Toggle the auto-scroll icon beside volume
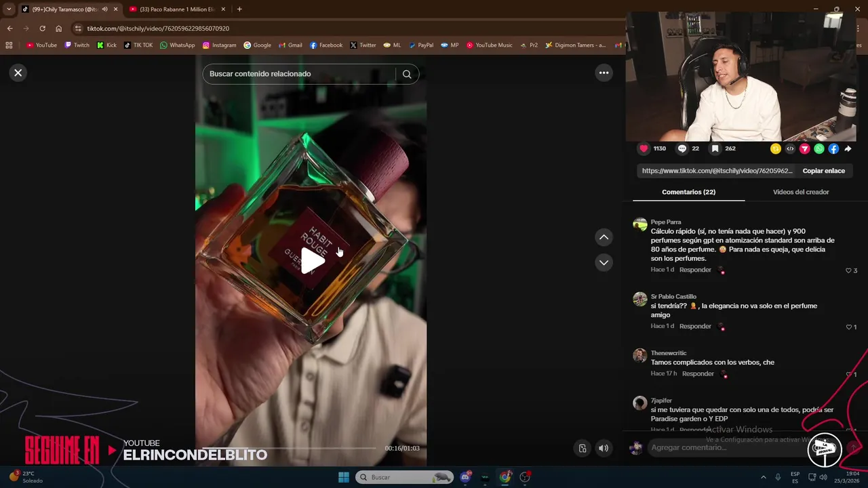The height and width of the screenshot is (488, 868). point(583,448)
